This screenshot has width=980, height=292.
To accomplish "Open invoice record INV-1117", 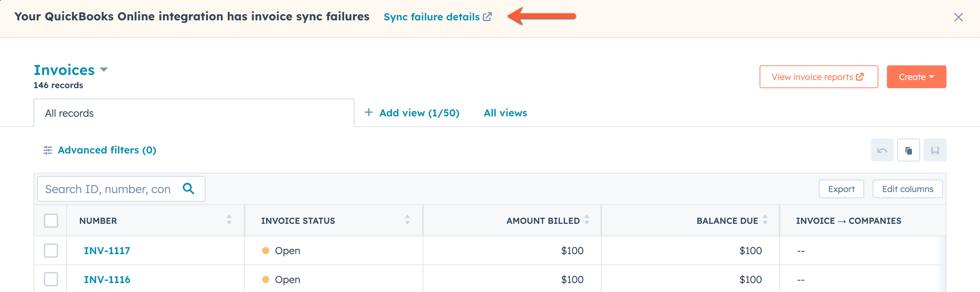I will (107, 251).
